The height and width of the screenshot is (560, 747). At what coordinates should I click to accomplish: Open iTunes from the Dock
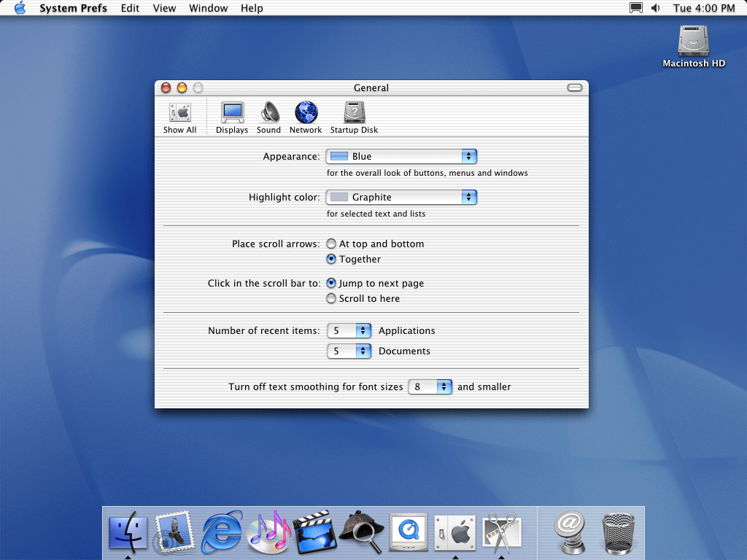pos(268,531)
